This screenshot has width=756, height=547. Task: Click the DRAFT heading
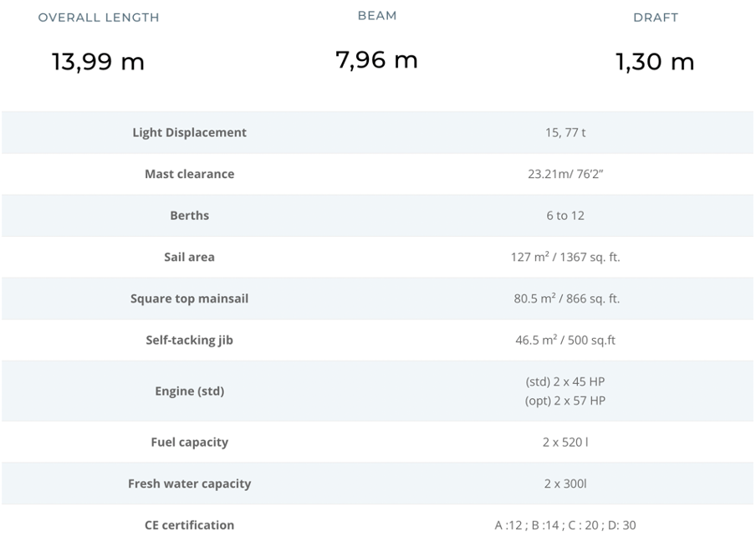656,18
